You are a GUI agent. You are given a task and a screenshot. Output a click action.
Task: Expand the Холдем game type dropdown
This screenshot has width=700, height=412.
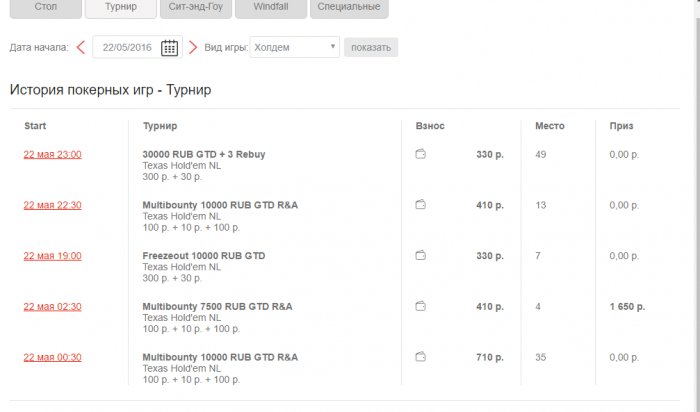295,47
